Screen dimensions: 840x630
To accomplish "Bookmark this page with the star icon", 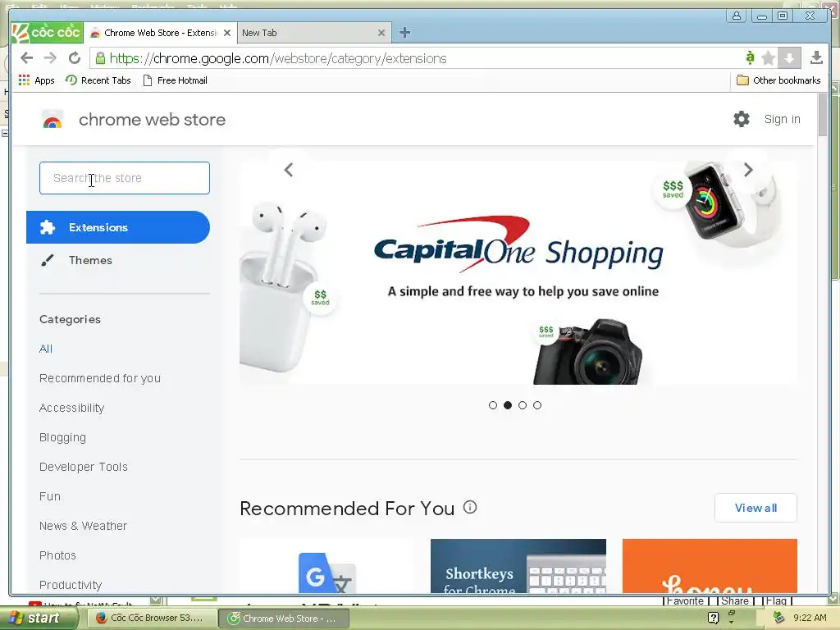I will (768, 58).
